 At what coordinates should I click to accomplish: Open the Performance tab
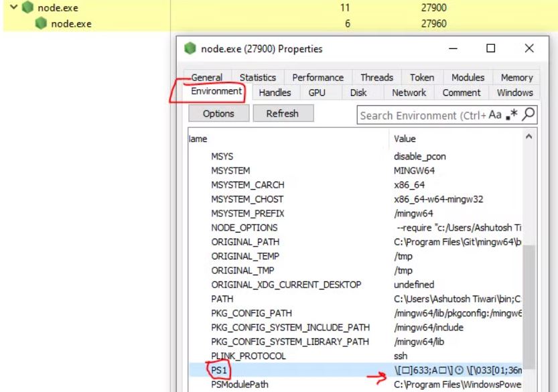318,77
